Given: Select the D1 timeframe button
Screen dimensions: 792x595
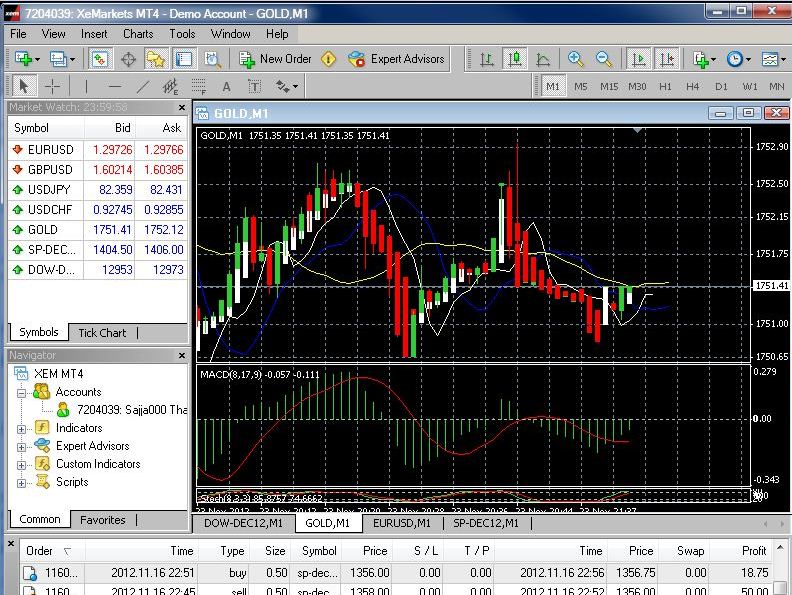Looking at the screenshot, I should click(721, 87).
